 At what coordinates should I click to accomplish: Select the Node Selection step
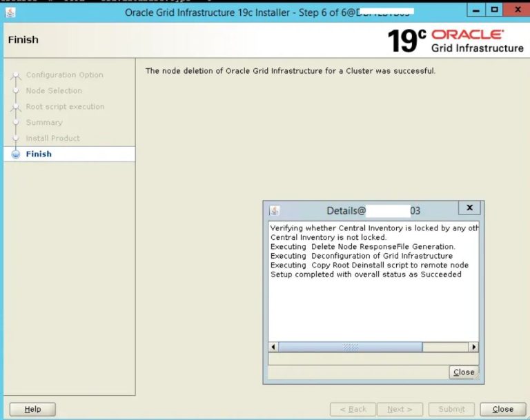[x=54, y=90]
